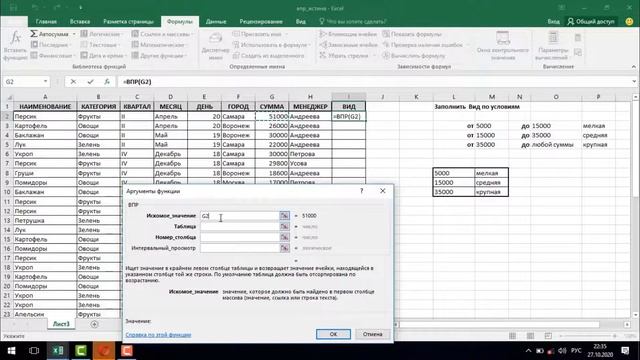Open Параметры вычислений dropdown

point(553,46)
